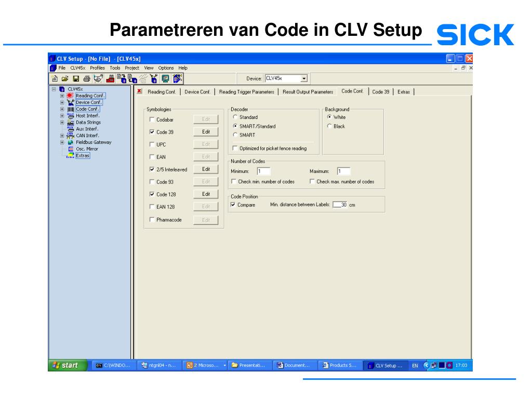Image resolution: width=532 pixels, height=399 pixels.
Task: Enable Check min. number of codes
Action: [x=233, y=181]
